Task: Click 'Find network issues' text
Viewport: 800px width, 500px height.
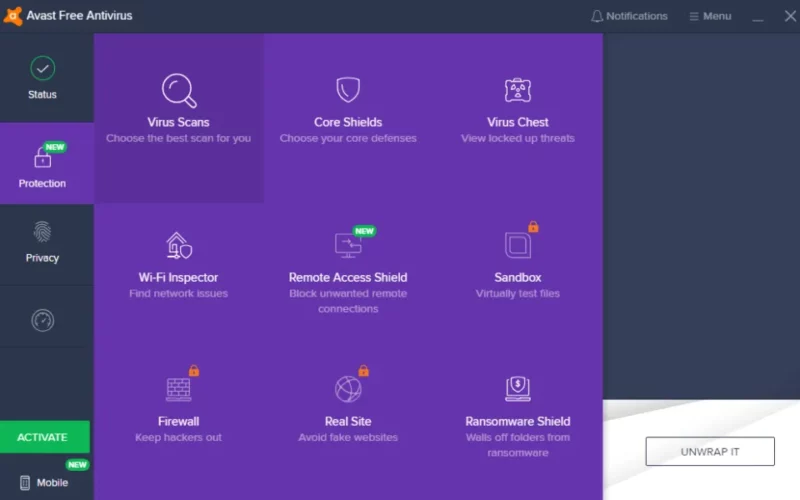Action: coord(179,293)
